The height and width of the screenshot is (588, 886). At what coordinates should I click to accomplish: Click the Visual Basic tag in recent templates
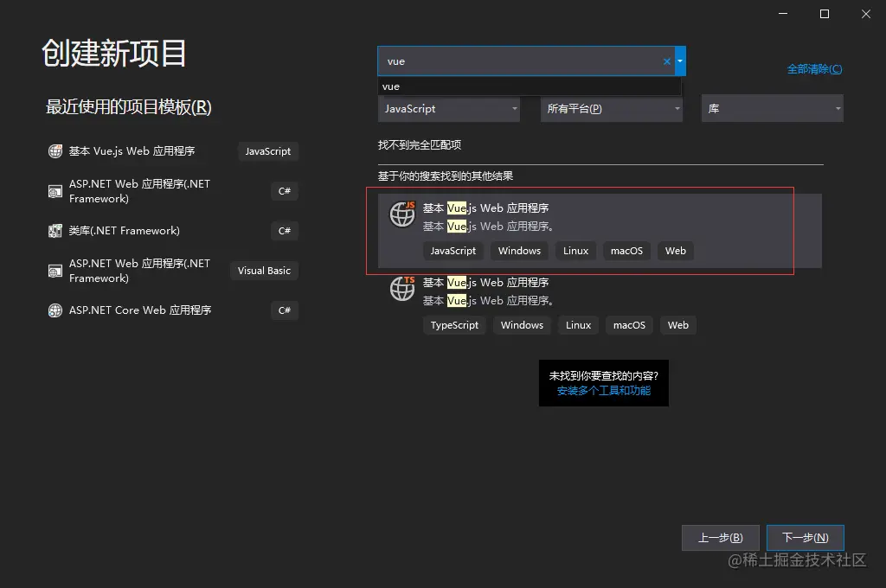[264, 271]
